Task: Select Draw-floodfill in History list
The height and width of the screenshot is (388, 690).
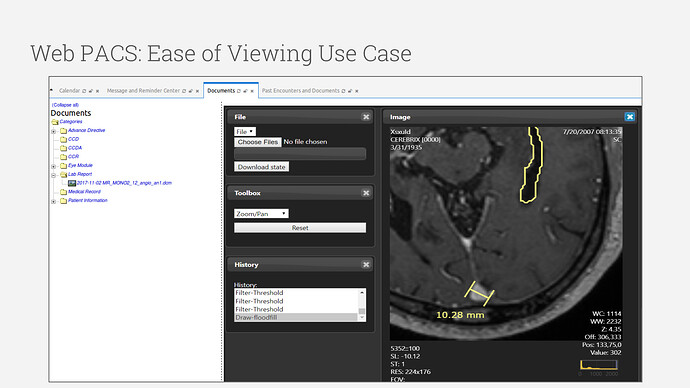Action: (296, 318)
